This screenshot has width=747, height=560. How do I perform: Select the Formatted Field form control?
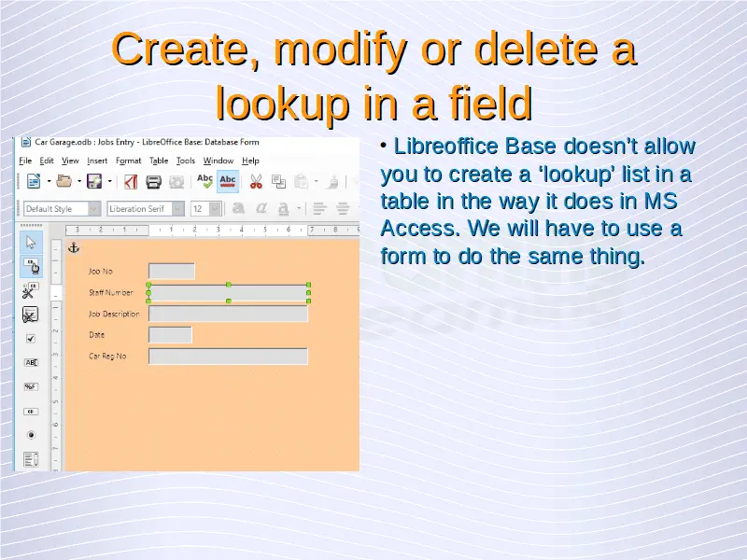(31, 386)
